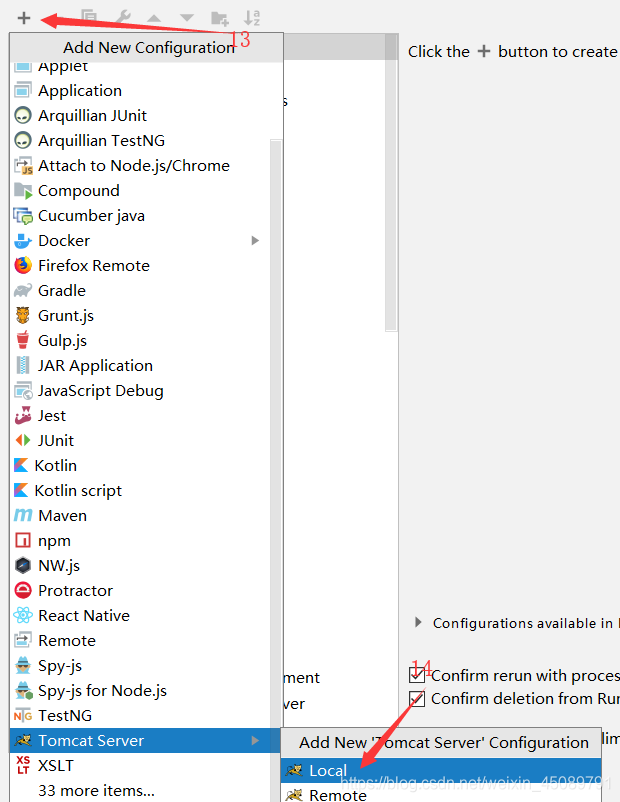Toggle Confirm rerun with process checkbox
Screen dimensions: 620x802
click(417, 675)
